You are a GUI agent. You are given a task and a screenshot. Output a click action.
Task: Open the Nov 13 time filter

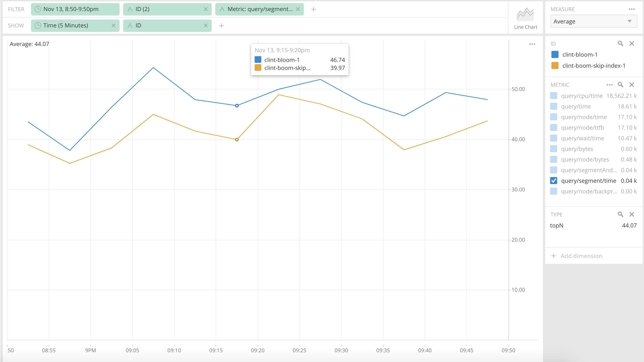pos(75,9)
